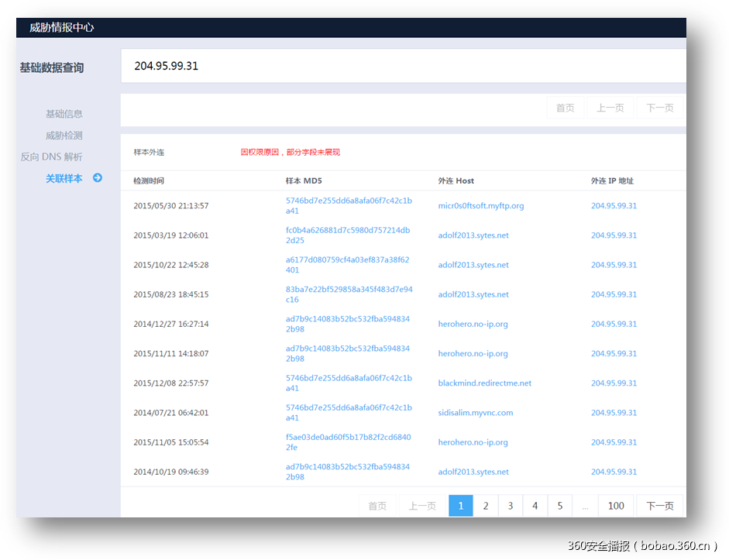Click top 首页 pagination button
Image resolution: width=729 pixels, height=560 pixels.
[x=565, y=108]
